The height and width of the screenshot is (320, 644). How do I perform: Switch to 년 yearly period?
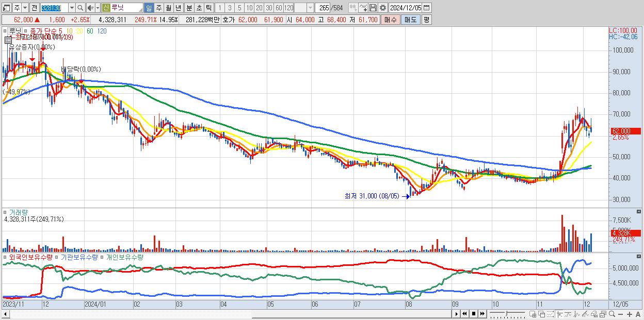tap(178, 8)
